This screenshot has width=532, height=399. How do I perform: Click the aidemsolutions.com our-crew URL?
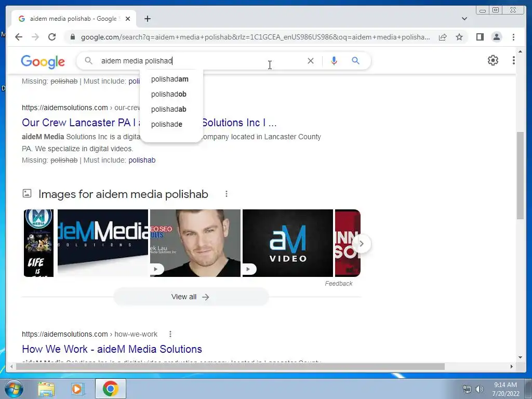pos(81,108)
